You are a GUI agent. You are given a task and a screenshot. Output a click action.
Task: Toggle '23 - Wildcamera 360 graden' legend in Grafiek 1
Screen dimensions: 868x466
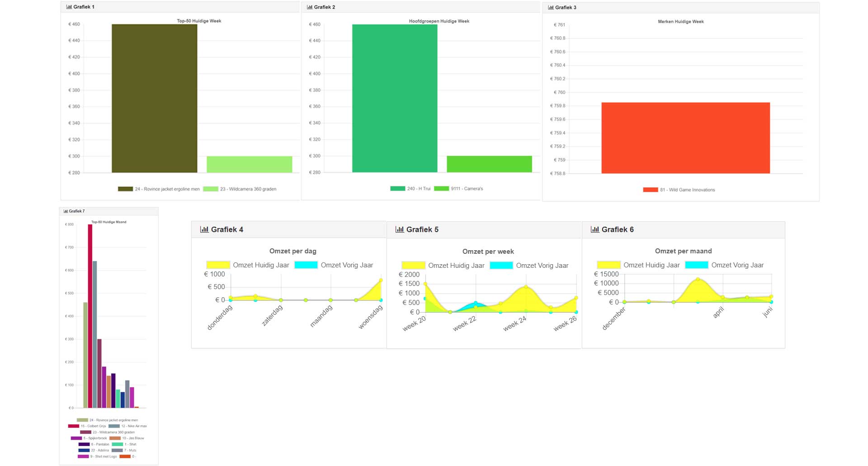(240, 189)
